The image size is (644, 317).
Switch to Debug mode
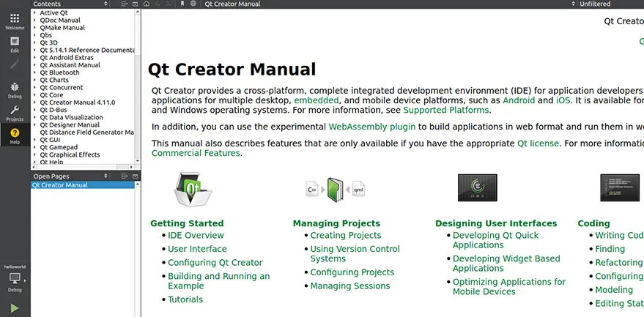[15, 90]
